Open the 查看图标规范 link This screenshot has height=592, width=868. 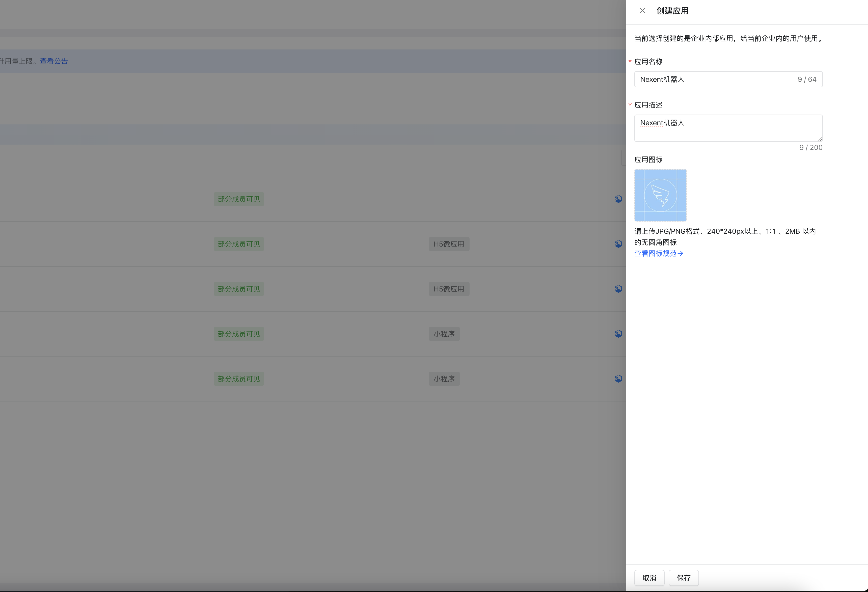[x=655, y=254]
